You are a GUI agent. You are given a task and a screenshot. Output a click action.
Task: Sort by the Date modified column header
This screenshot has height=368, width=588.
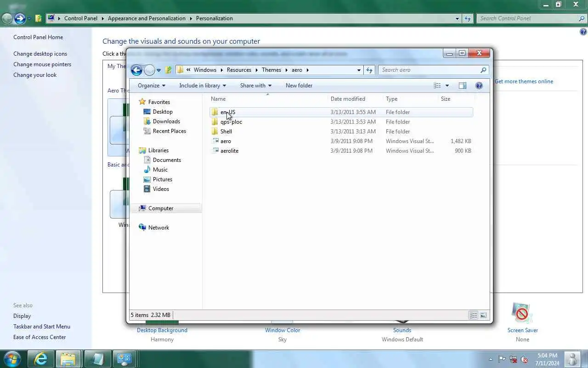pyautogui.click(x=356, y=99)
